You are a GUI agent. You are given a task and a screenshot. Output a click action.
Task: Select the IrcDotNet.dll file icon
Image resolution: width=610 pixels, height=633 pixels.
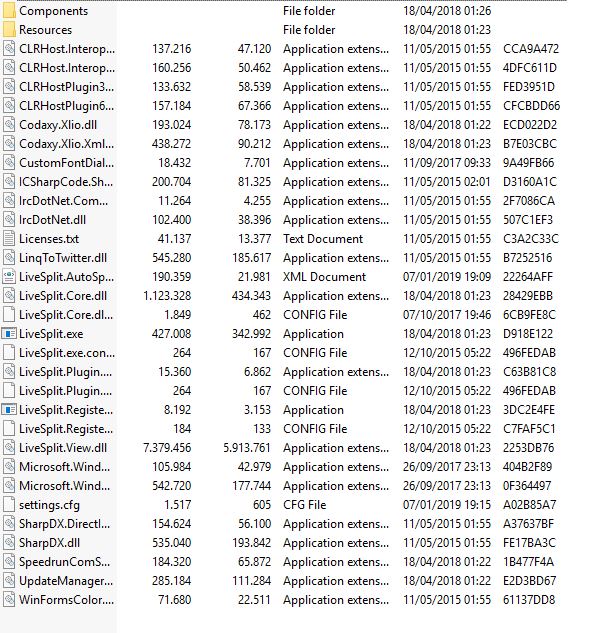tap(9, 220)
